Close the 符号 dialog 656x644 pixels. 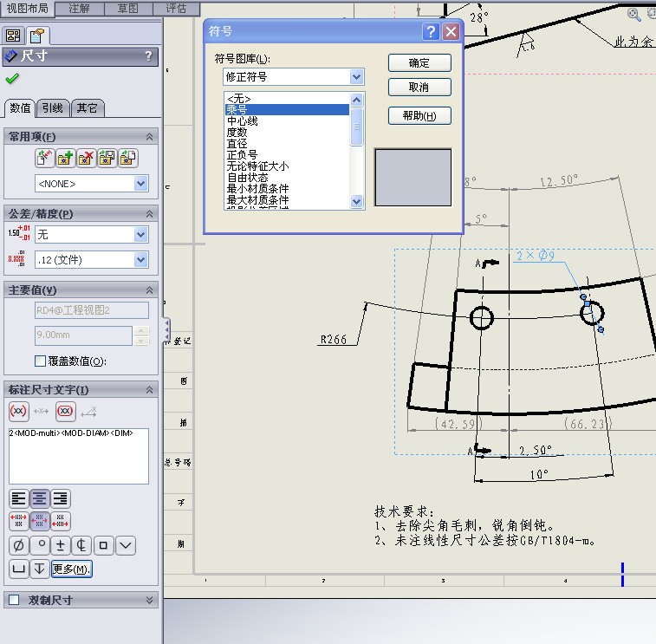pos(451,31)
